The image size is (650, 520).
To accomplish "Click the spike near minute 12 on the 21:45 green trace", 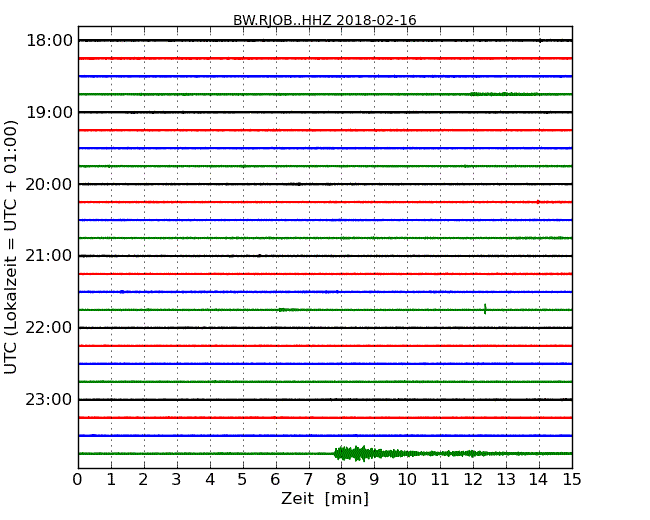I will click(485, 309).
